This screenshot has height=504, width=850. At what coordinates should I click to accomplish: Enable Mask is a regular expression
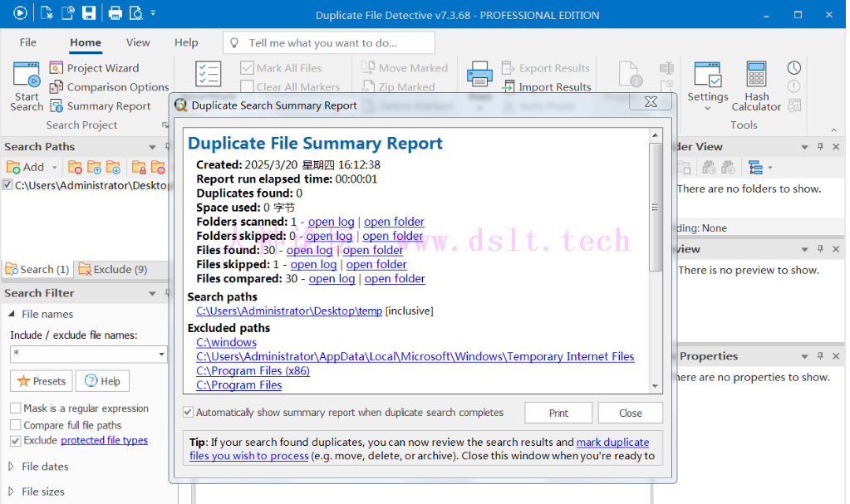point(16,408)
